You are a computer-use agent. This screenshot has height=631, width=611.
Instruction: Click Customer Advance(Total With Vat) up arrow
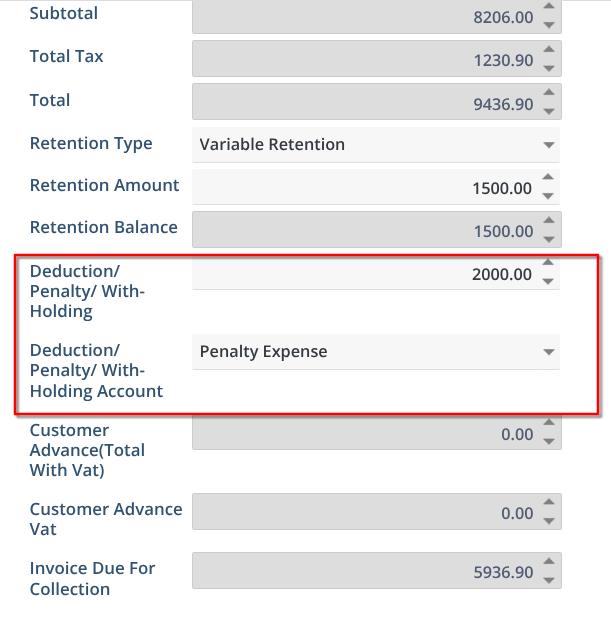click(548, 426)
